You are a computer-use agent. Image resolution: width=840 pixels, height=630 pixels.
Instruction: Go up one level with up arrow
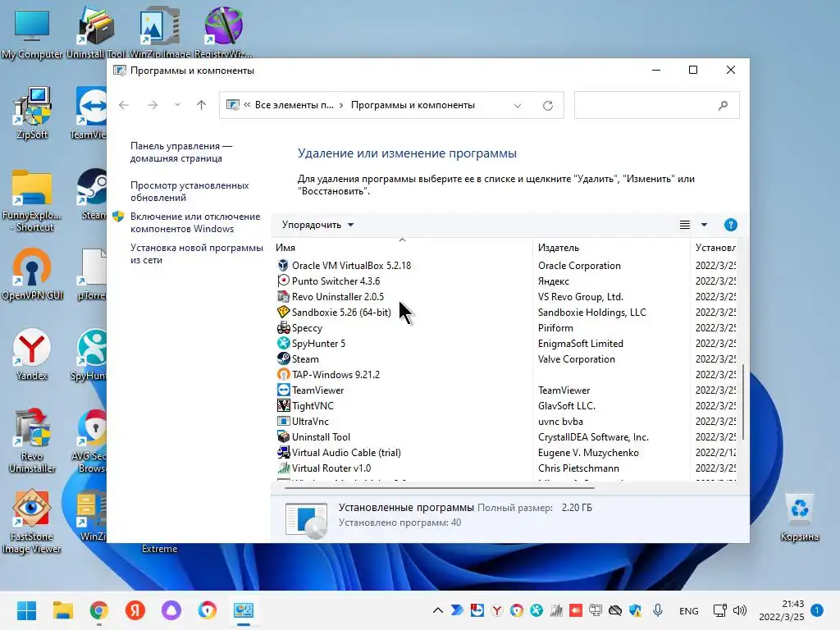pyautogui.click(x=201, y=105)
